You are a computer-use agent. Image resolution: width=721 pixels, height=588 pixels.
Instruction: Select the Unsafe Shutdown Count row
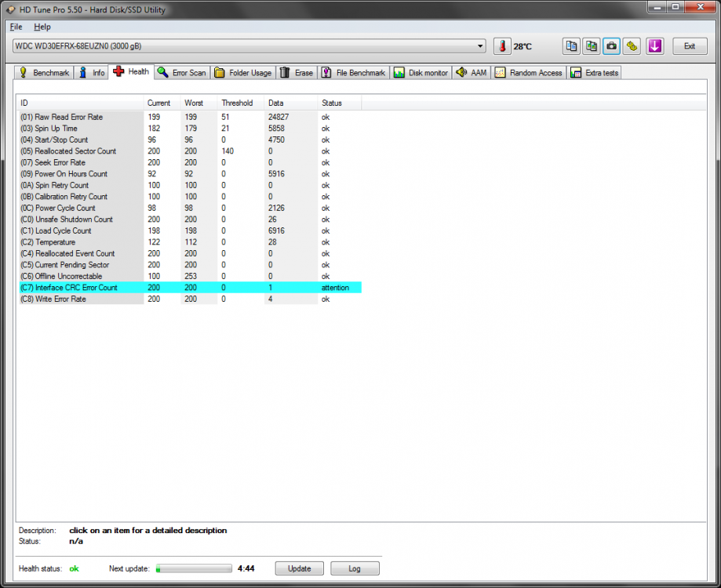tap(190, 219)
